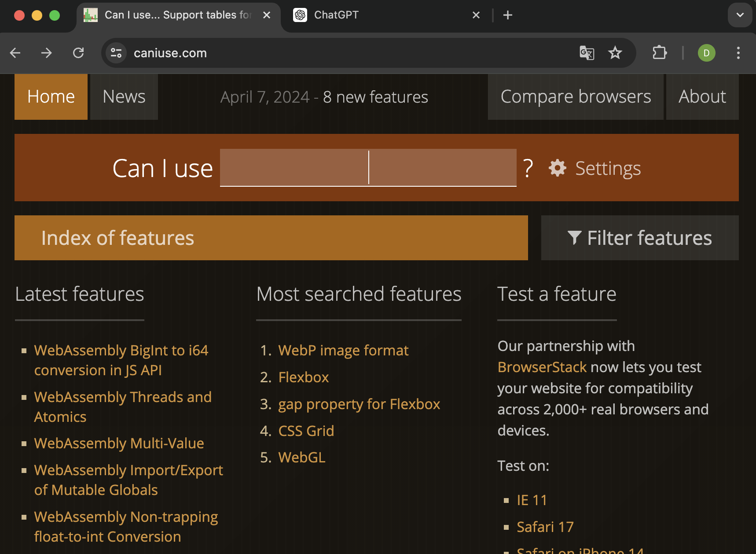The height and width of the screenshot is (554, 756).
Task: Open WebAssembly Import/Export of Mutable Globals
Action: 128,480
